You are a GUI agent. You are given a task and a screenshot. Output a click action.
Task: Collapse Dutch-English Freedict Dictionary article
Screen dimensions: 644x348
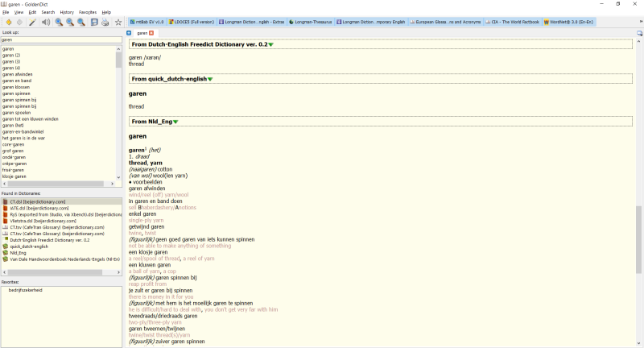click(271, 44)
